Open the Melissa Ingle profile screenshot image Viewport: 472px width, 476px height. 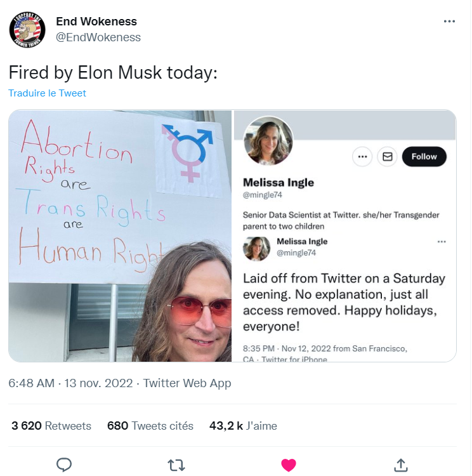pyautogui.click(x=345, y=236)
